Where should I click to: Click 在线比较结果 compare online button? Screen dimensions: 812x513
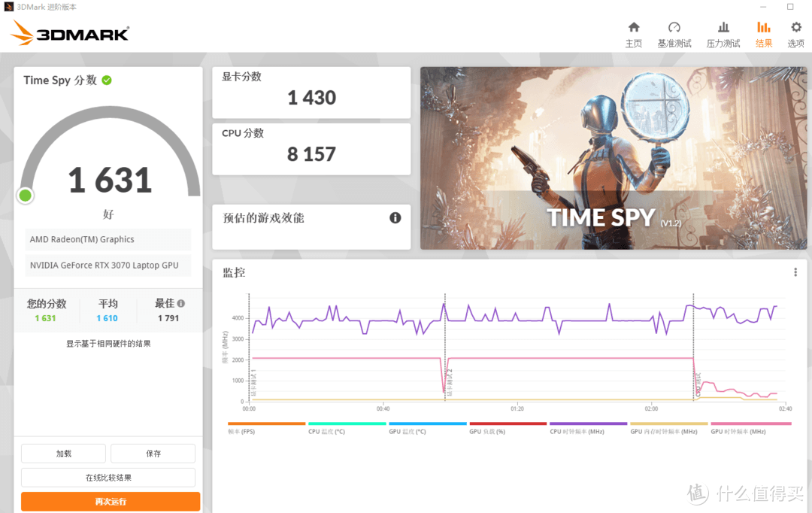coord(108,478)
